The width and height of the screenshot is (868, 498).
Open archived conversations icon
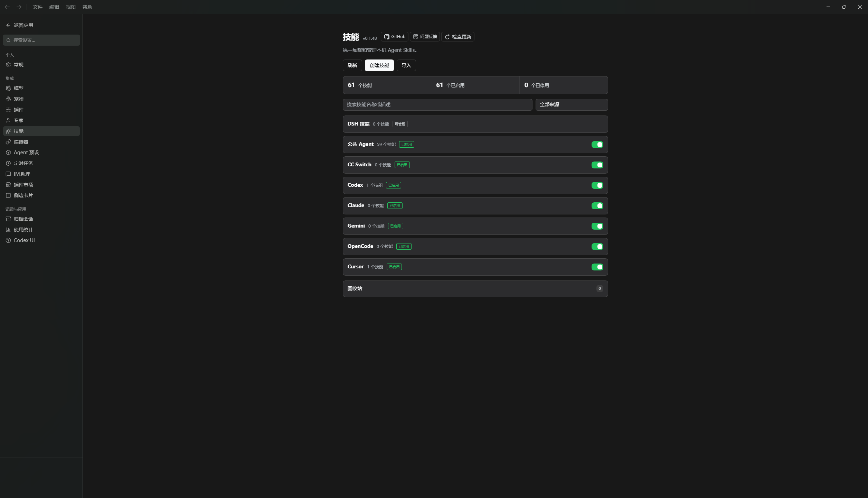(8, 219)
